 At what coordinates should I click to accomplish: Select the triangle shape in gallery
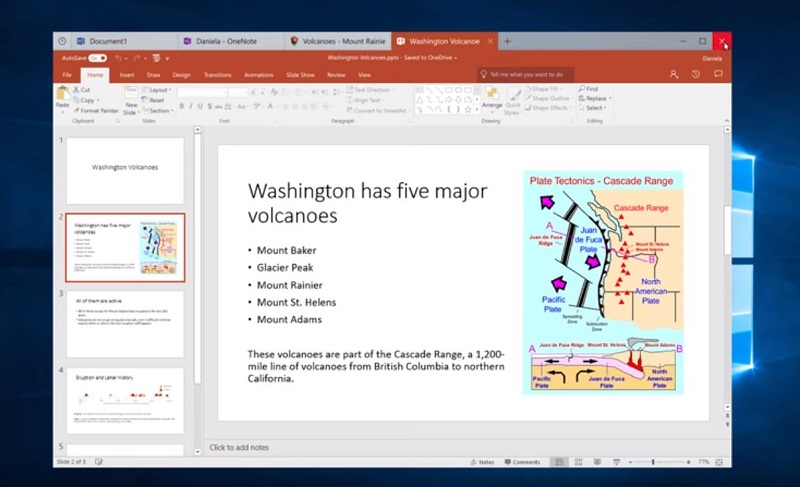(419, 99)
